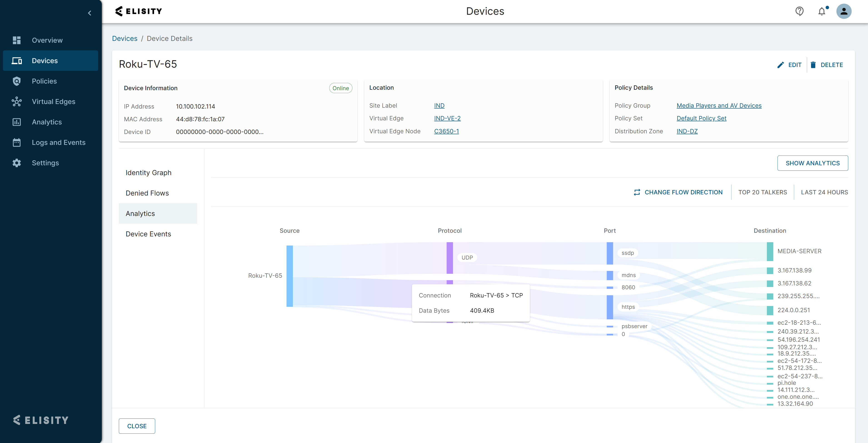Open Overview in the sidebar

pyautogui.click(x=50, y=40)
